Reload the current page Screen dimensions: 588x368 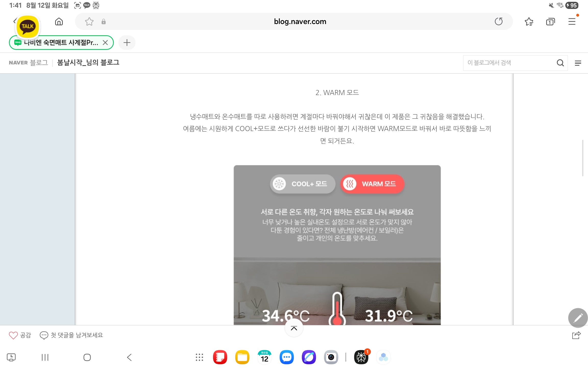point(499,21)
